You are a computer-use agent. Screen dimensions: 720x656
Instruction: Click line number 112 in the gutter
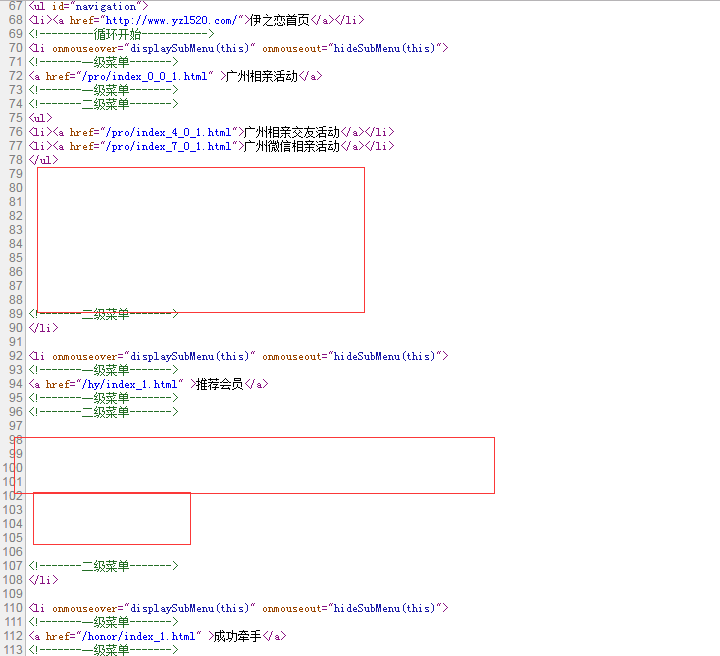click(x=12, y=636)
